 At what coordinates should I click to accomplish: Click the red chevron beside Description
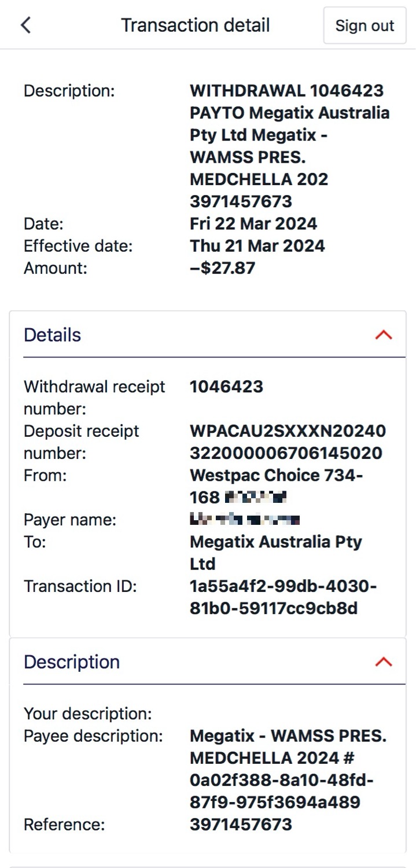(x=384, y=661)
